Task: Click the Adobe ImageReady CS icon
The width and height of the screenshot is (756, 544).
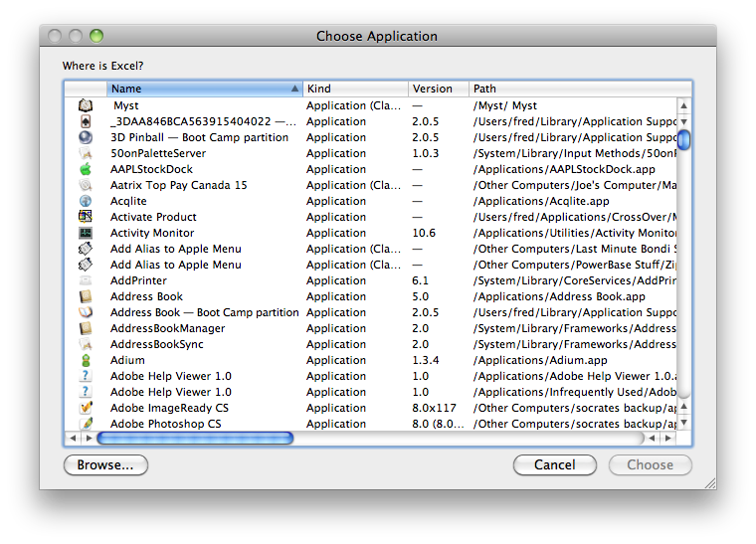Action: pos(86,408)
